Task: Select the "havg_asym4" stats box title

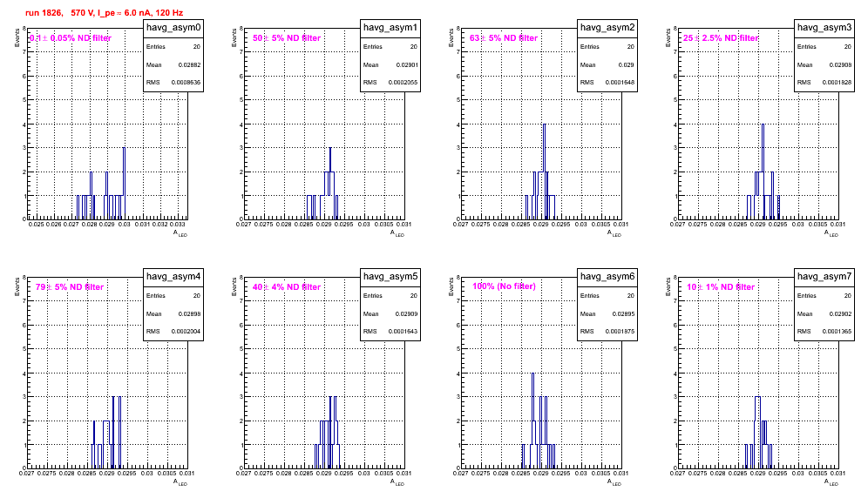Action: pyautogui.click(x=173, y=277)
